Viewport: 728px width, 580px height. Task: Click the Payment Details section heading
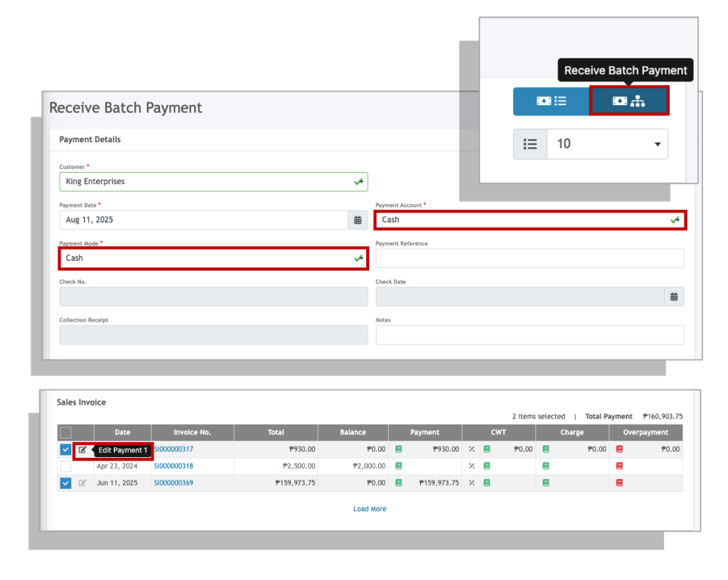click(x=90, y=139)
